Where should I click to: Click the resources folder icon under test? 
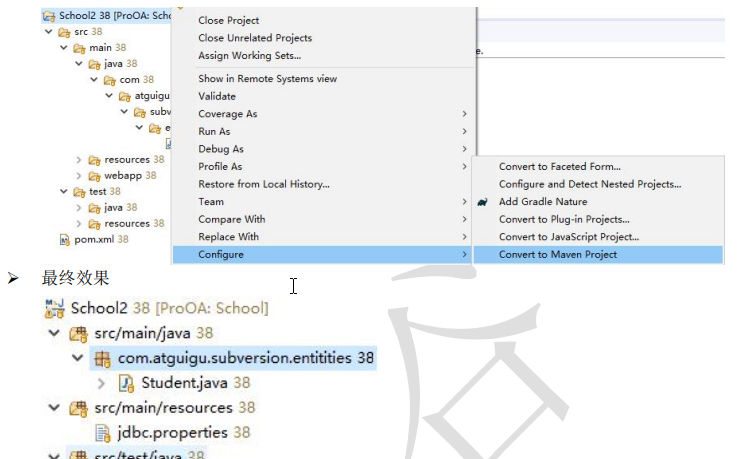point(94,224)
